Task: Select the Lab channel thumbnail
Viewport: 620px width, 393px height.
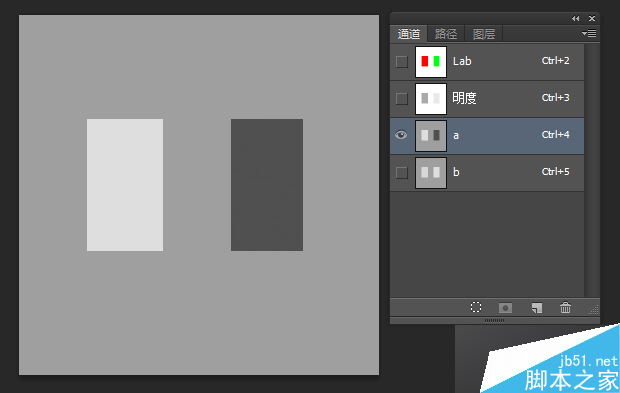Action: 431,62
